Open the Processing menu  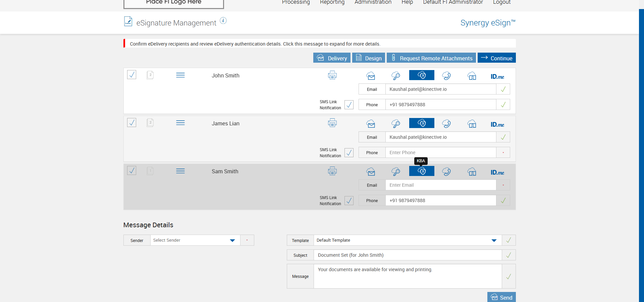(296, 2)
